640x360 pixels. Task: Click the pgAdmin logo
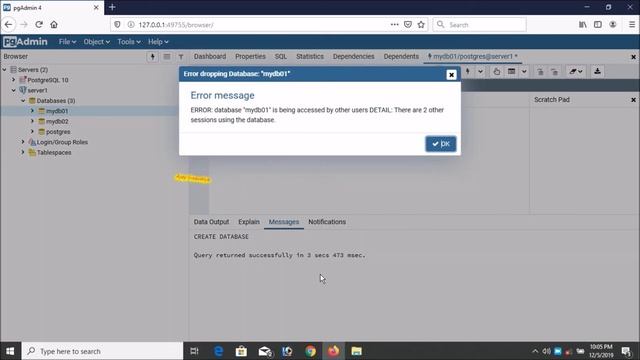click(x=25, y=42)
